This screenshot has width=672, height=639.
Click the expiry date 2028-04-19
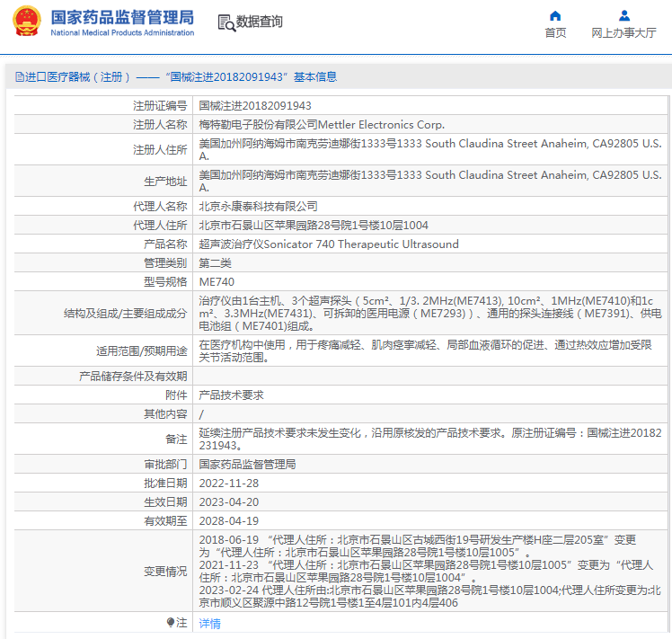(228, 520)
